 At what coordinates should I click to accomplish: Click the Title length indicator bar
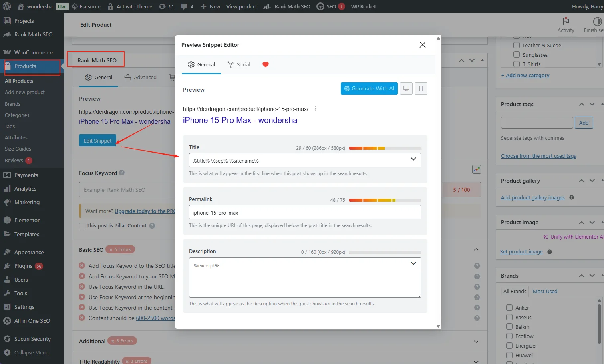[385, 148]
